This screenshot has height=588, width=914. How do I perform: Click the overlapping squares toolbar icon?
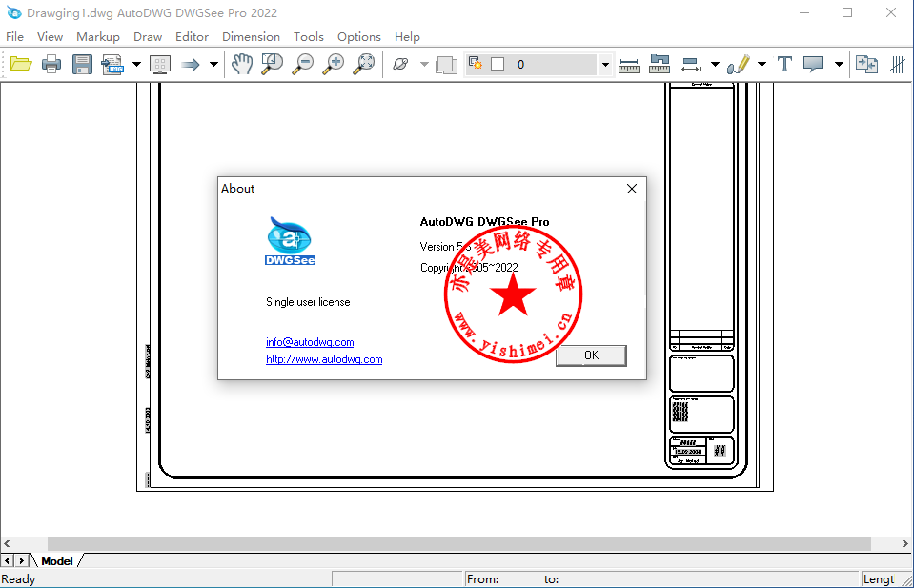[446, 64]
